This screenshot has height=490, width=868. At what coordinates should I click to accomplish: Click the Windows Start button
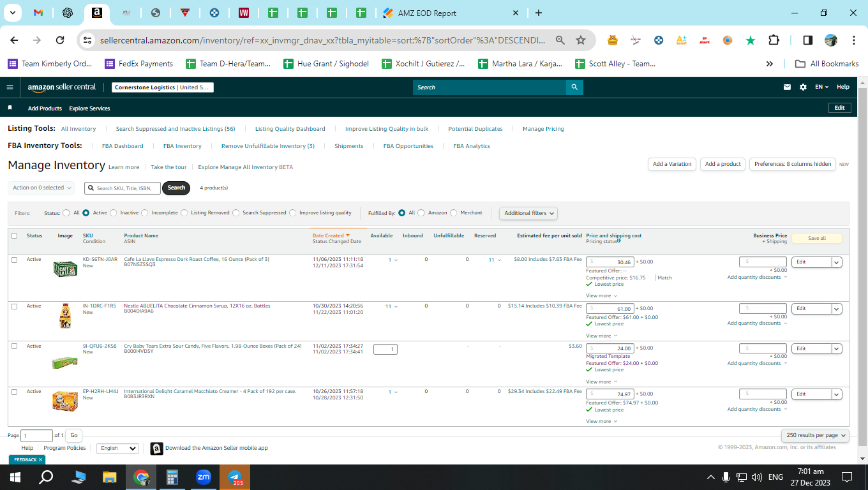15,477
